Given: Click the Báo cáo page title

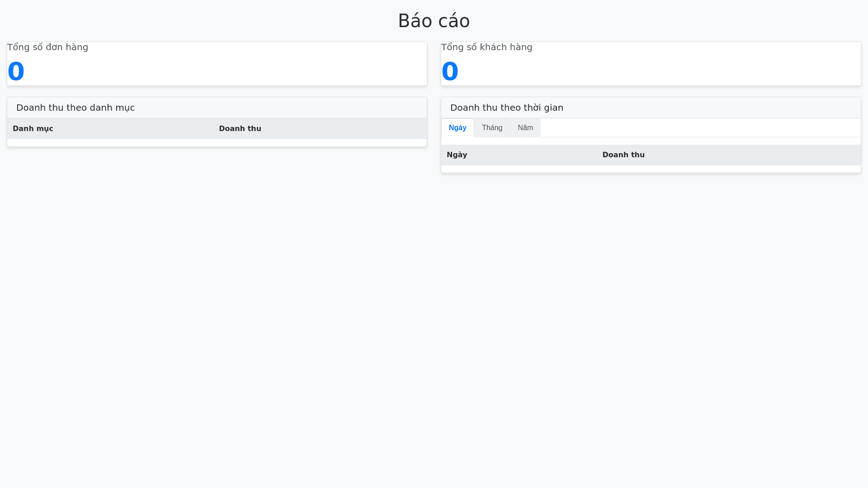Looking at the screenshot, I should pos(434,20).
